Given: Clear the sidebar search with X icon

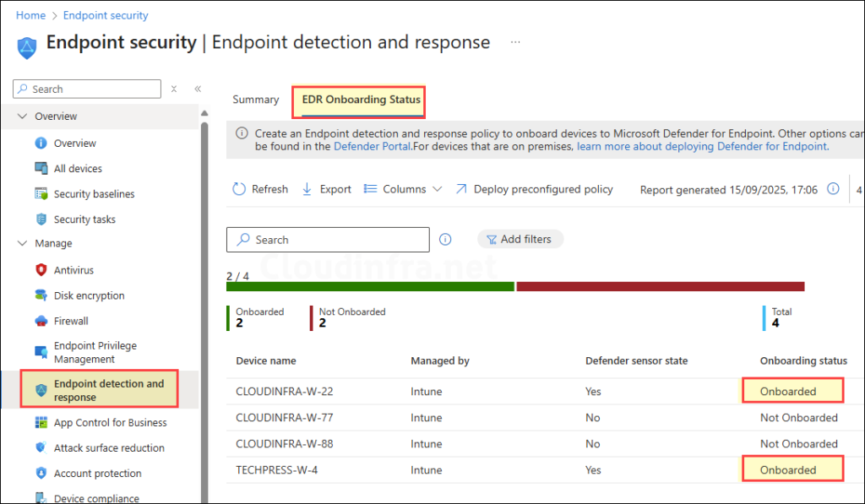Looking at the screenshot, I should pyautogui.click(x=174, y=89).
